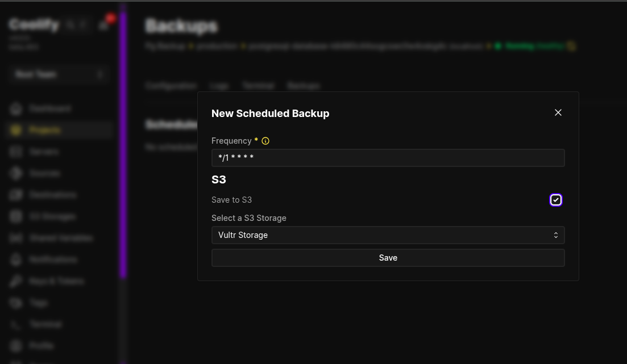Open the Root Team switcher
627x364 pixels.
pyautogui.click(x=59, y=74)
